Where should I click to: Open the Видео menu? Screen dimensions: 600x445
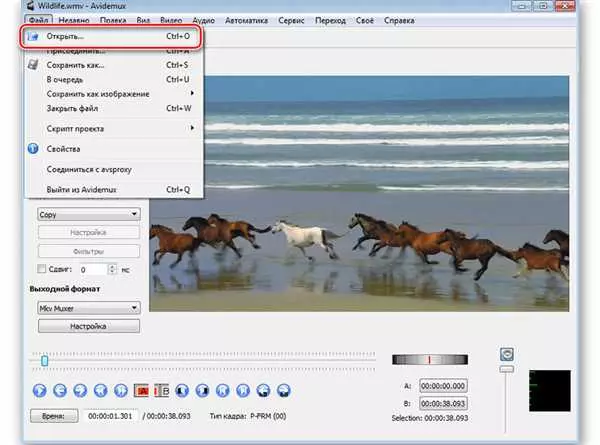coord(171,20)
